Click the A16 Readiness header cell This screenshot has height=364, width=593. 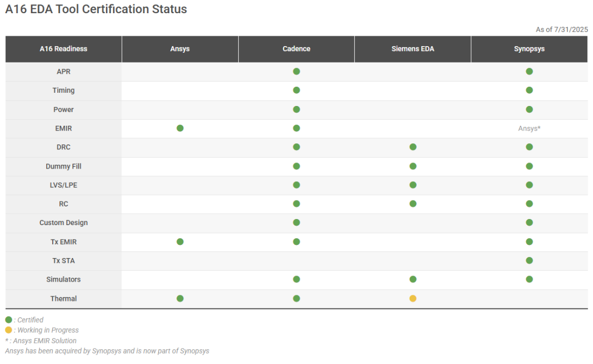[64, 49]
